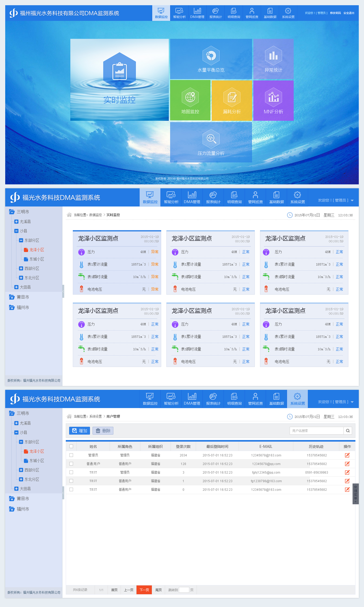Toggle select-all checkbox in user table header

tap(71, 446)
